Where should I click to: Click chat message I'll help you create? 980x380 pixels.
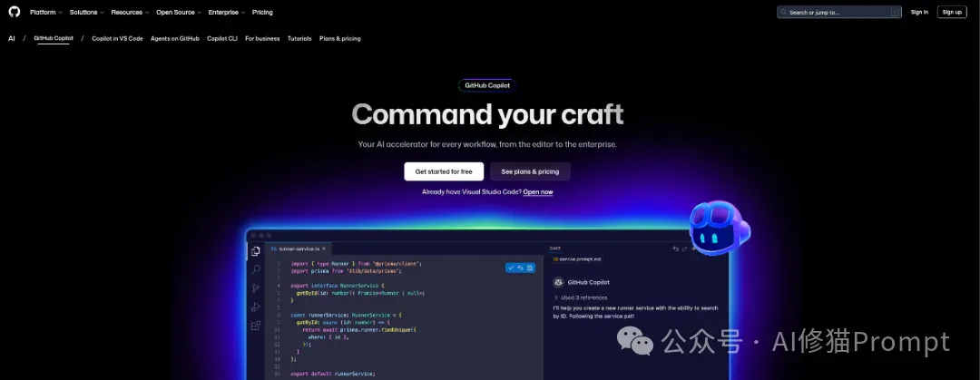(635, 312)
